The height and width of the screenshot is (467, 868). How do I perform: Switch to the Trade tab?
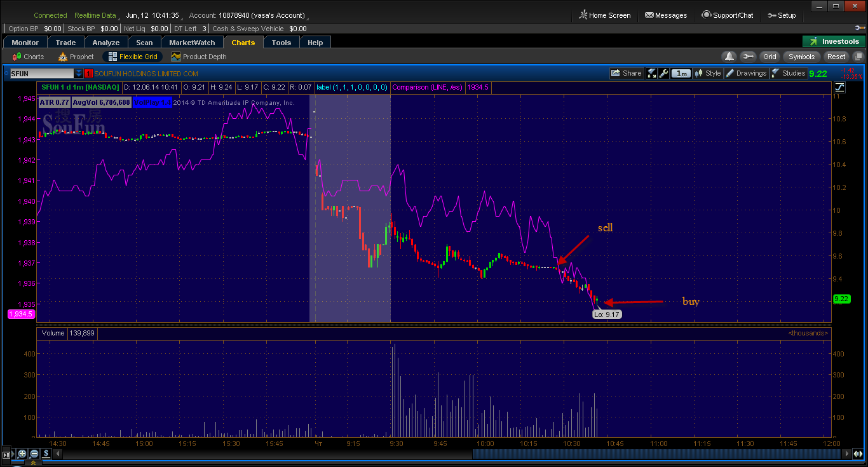tap(65, 43)
